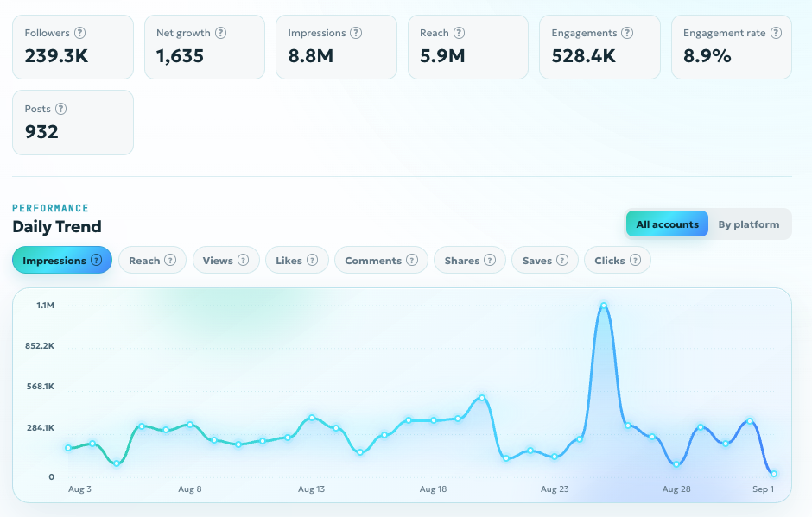Show the help icon in Clicks tab
The width and height of the screenshot is (812, 517).
pyautogui.click(x=635, y=260)
